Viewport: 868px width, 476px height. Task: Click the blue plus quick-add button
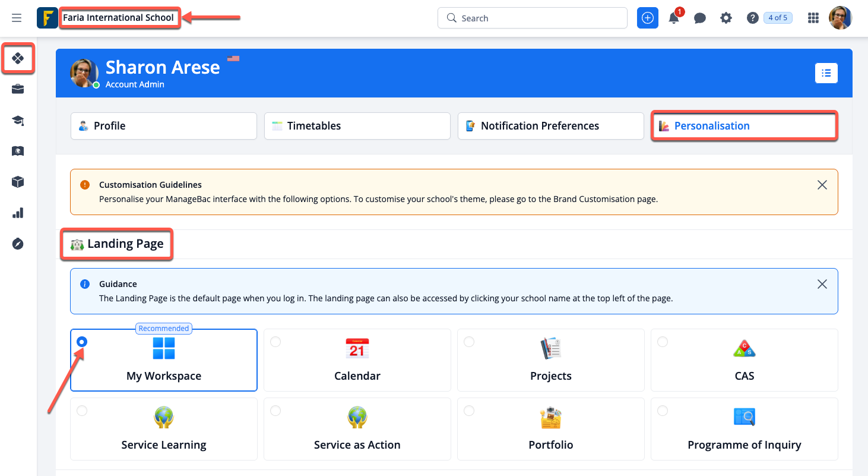[648, 18]
